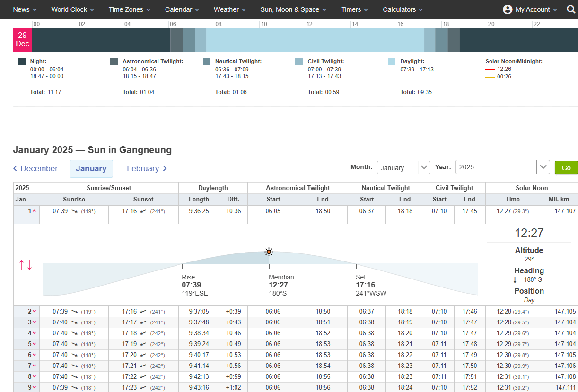Image resolution: width=578 pixels, height=392 pixels.
Task: Click the 9:40:17 daylength cell for Jan 6
Action: (x=199, y=355)
